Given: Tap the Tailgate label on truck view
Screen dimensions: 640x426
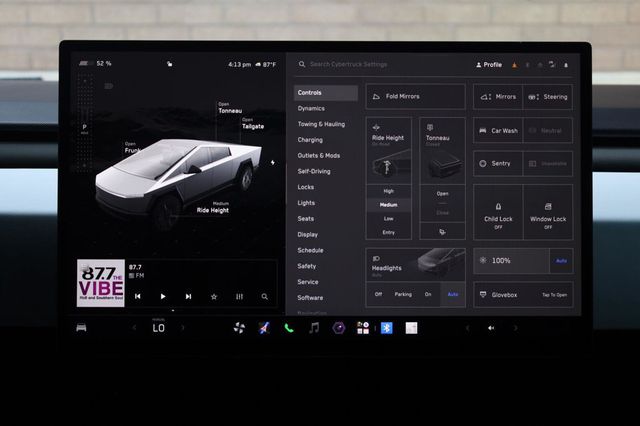Looking at the screenshot, I should coord(253,124).
